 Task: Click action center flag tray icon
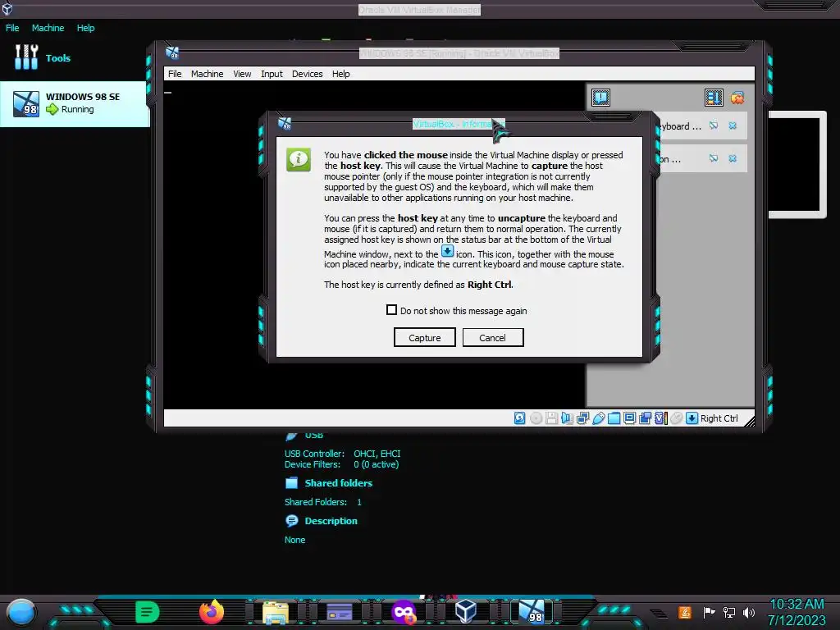(x=709, y=612)
